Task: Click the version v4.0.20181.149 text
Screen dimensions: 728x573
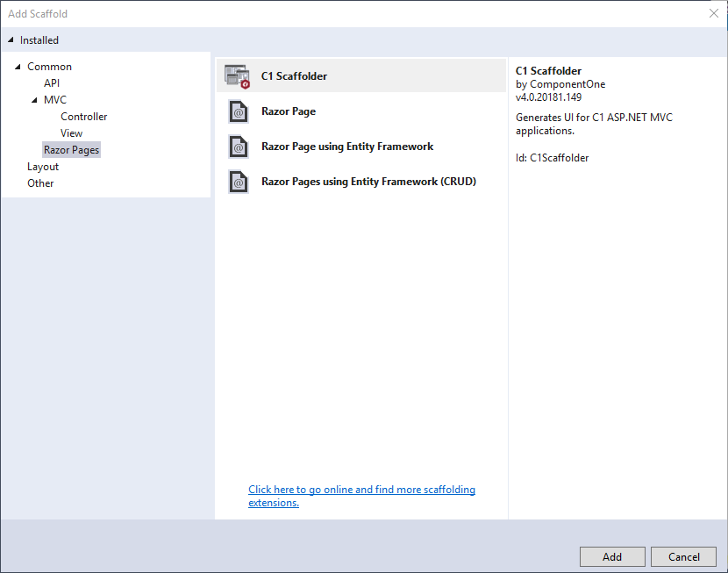Action: click(x=548, y=97)
